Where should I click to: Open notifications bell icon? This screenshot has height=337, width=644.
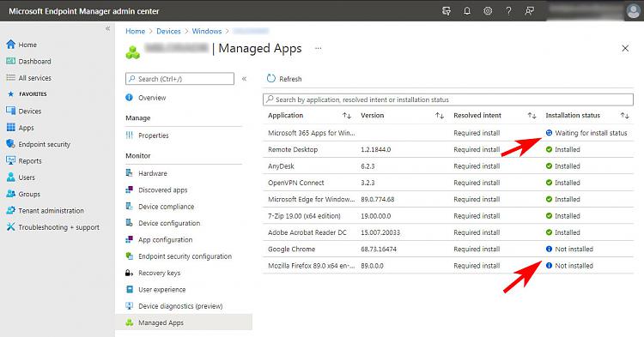click(467, 11)
